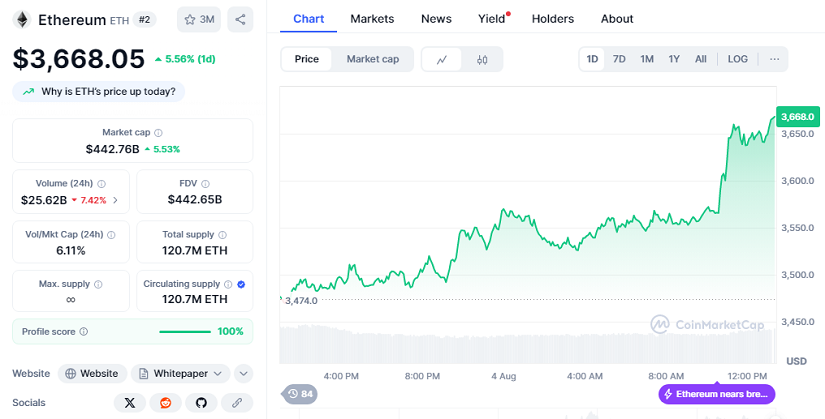Open the Website link button

(x=92, y=374)
